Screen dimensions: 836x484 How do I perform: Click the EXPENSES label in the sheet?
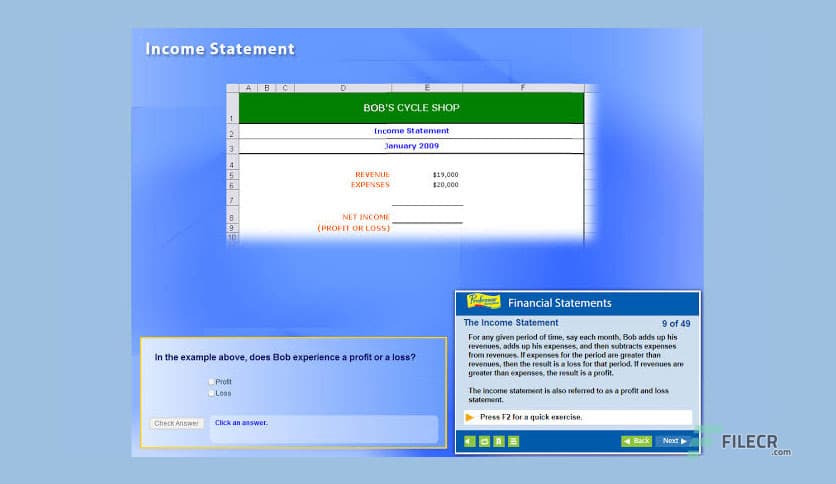click(370, 185)
